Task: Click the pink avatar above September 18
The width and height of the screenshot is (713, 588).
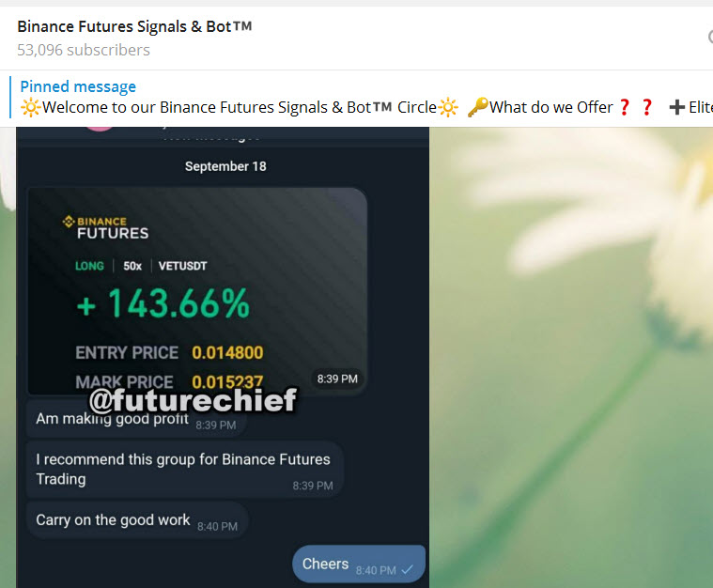Action: point(100,129)
